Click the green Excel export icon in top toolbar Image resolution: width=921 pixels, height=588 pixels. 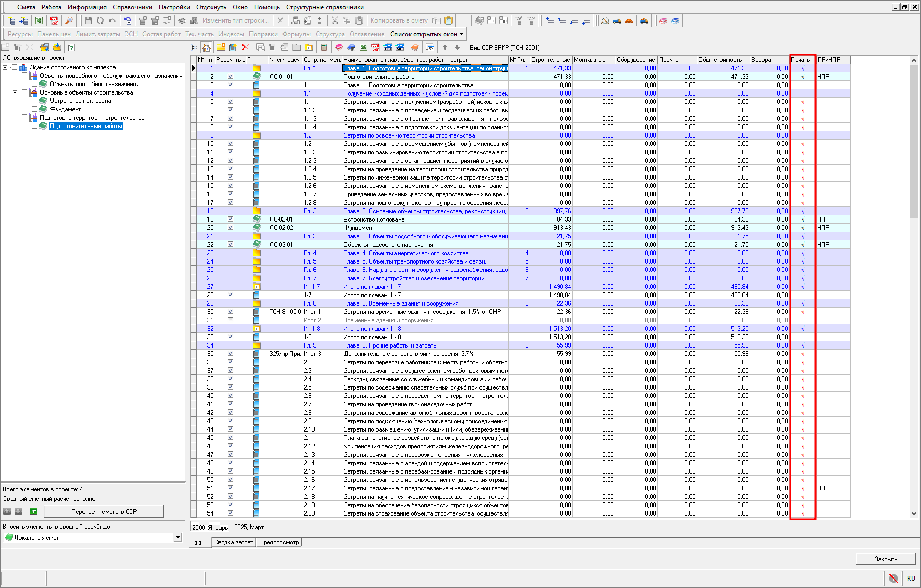coord(39,20)
